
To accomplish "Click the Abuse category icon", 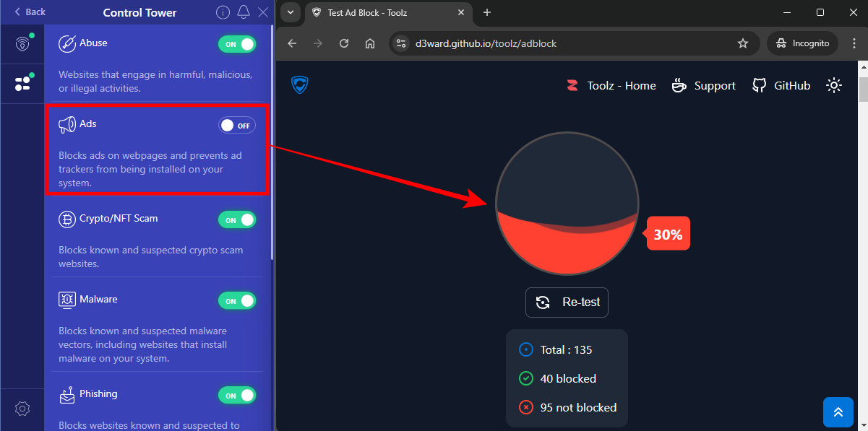I will 67,43.
